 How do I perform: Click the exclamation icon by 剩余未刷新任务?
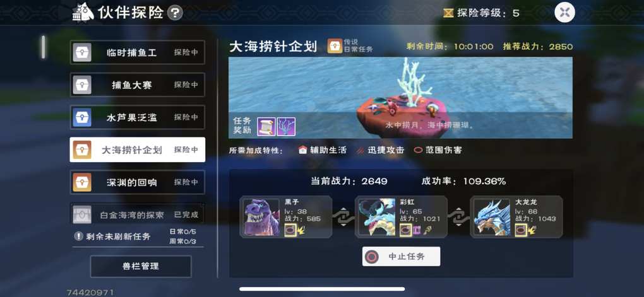tap(78, 236)
